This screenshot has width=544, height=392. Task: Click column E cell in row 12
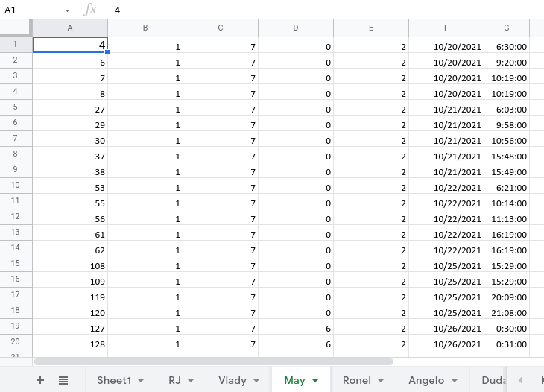371,217
